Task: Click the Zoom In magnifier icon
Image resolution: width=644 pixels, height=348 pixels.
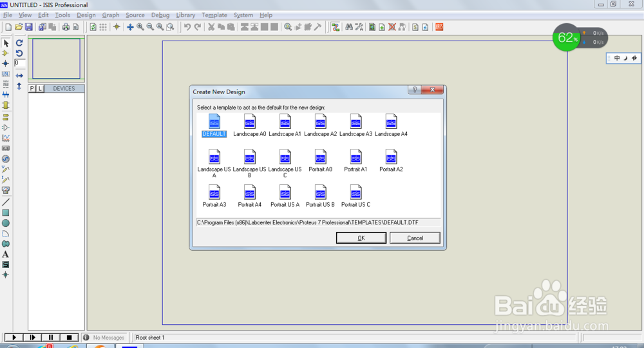Action: tap(140, 27)
